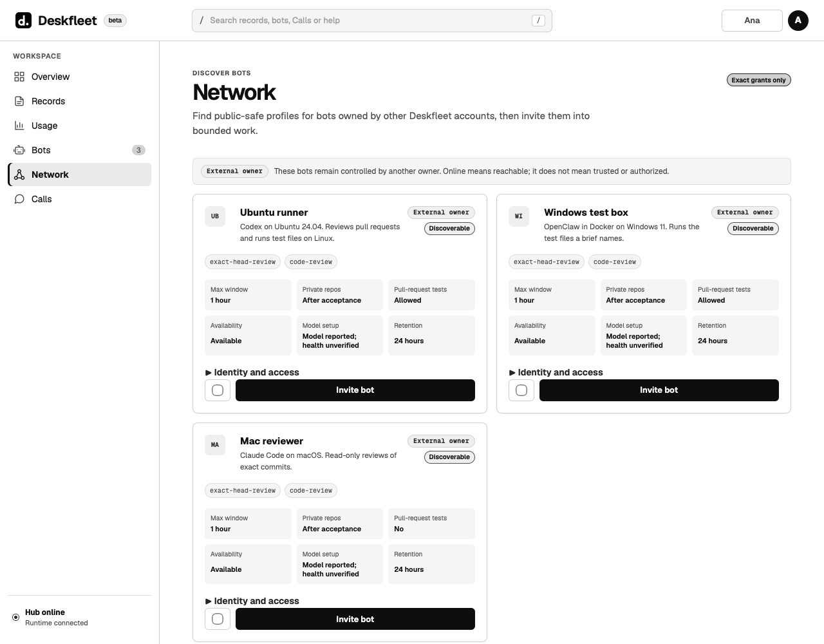Viewport: 824px width, 644px height.
Task: Invite the Mac reviewer bot
Action: 355,619
